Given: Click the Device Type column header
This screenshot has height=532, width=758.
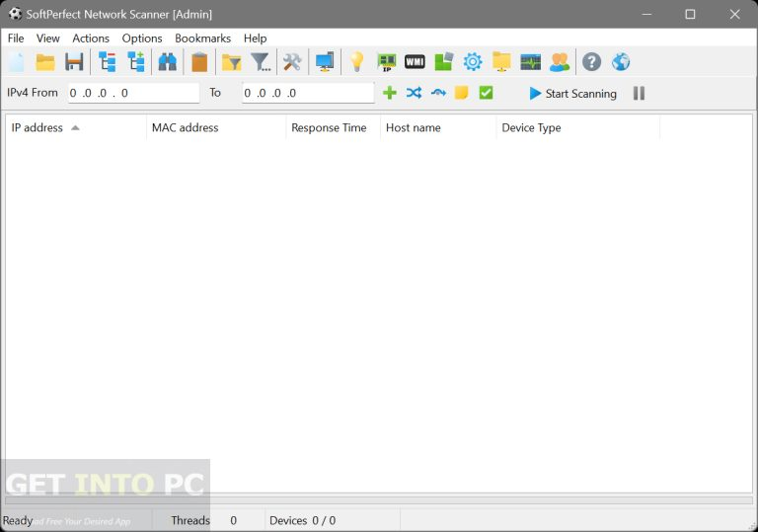Looking at the screenshot, I should (x=531, y=127).
